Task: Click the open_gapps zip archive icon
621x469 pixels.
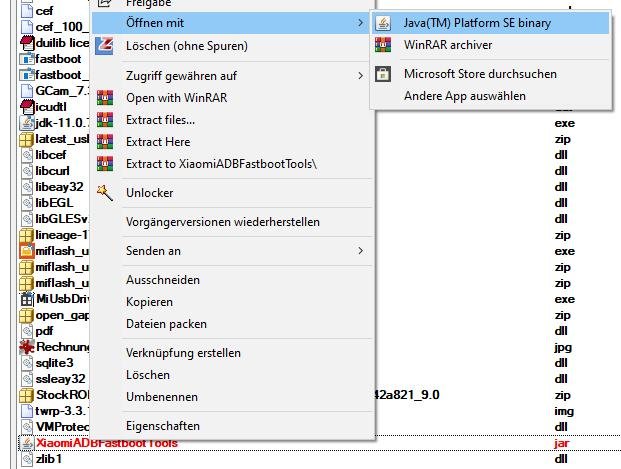Action: 27,315
